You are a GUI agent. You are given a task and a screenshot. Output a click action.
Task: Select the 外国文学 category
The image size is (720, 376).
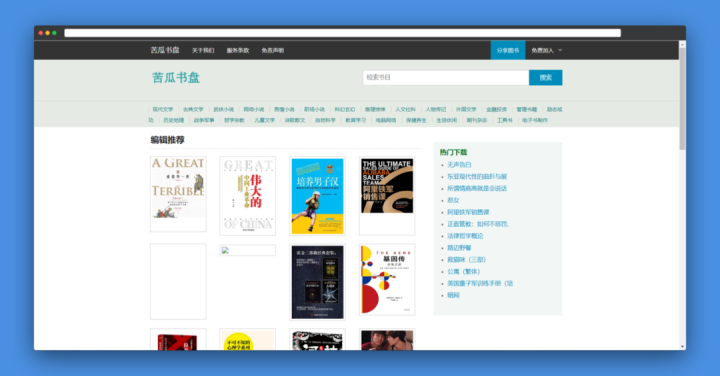pos(466,109)
